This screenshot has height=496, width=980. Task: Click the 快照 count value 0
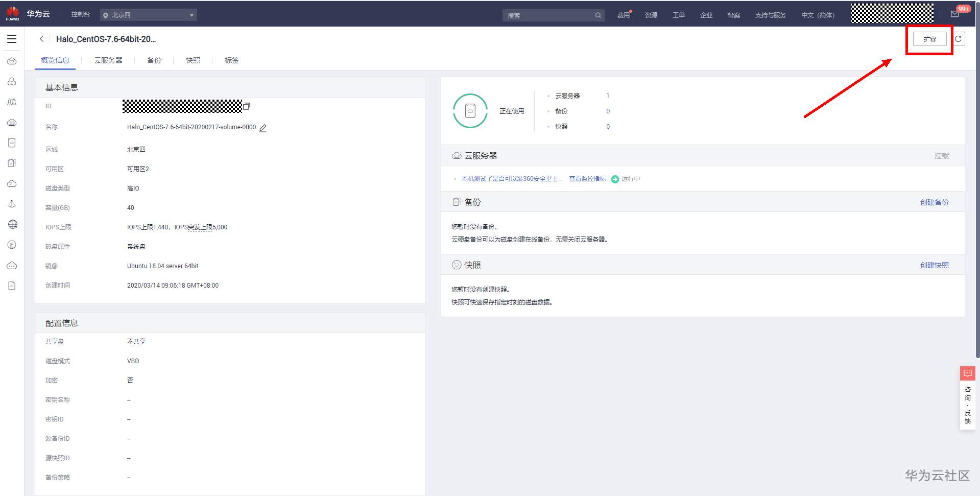tap(608, 127)
